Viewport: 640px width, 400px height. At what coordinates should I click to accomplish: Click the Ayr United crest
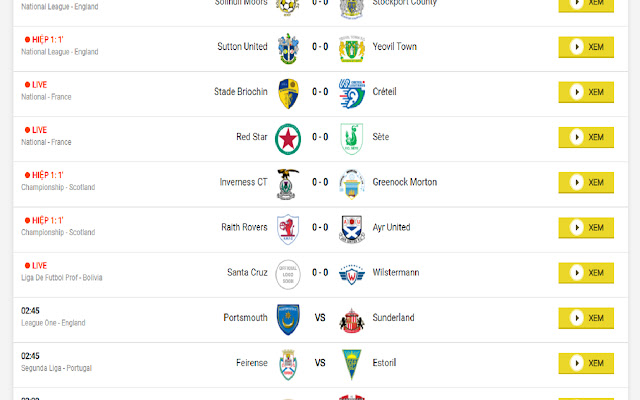pos(351,229)
